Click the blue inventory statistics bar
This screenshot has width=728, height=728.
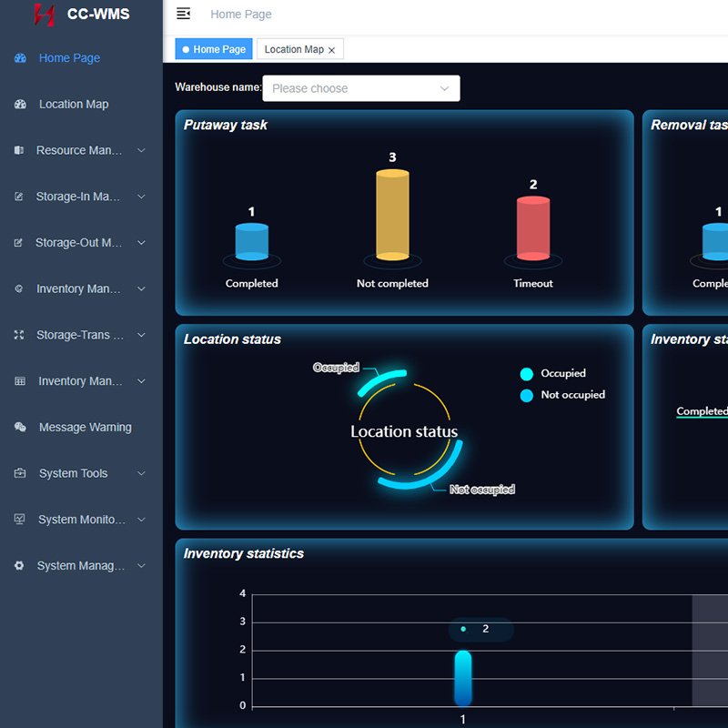point(462,678)
